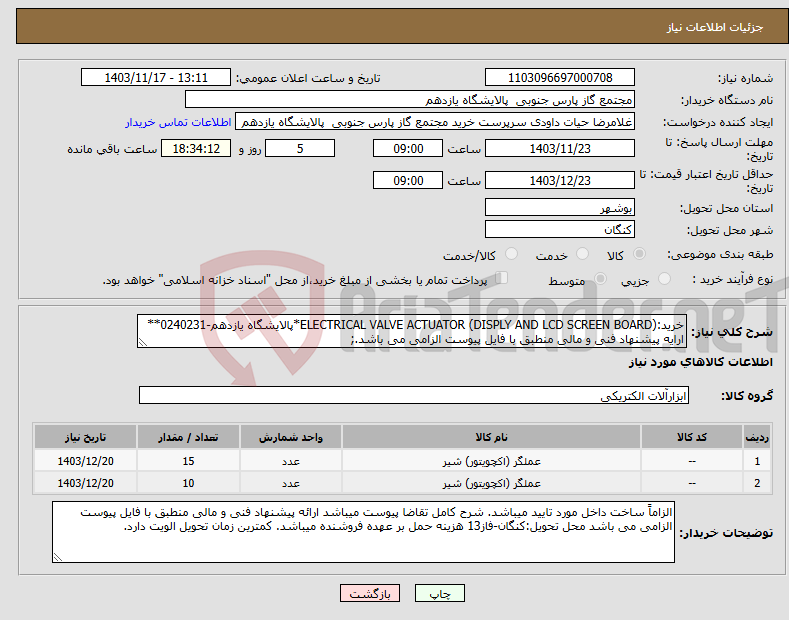Click the response deadline hour 09:00 field
Viewport: 789px width, 620px height.
[408, 148]
